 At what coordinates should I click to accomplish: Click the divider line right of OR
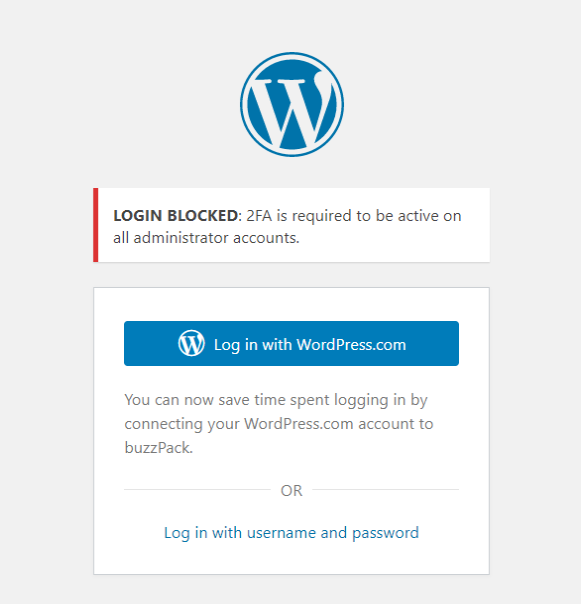(x=385, y=490)
